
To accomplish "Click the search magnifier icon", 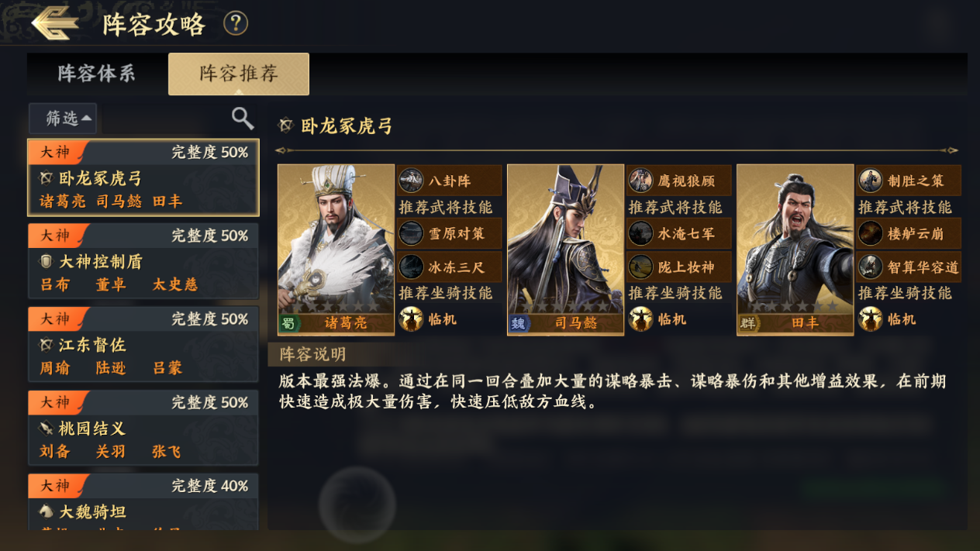I will coord(242,118).
